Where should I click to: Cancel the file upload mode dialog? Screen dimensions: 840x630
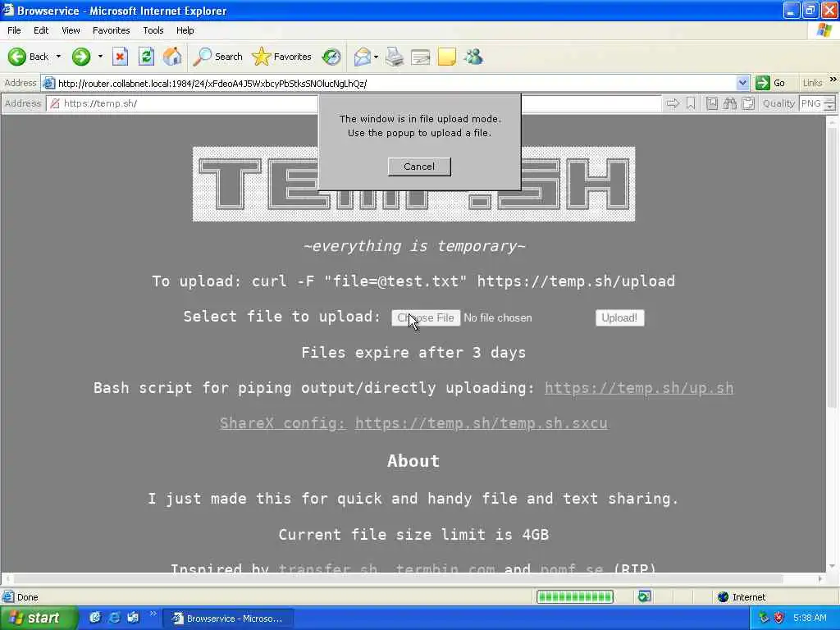click(419, 166)
